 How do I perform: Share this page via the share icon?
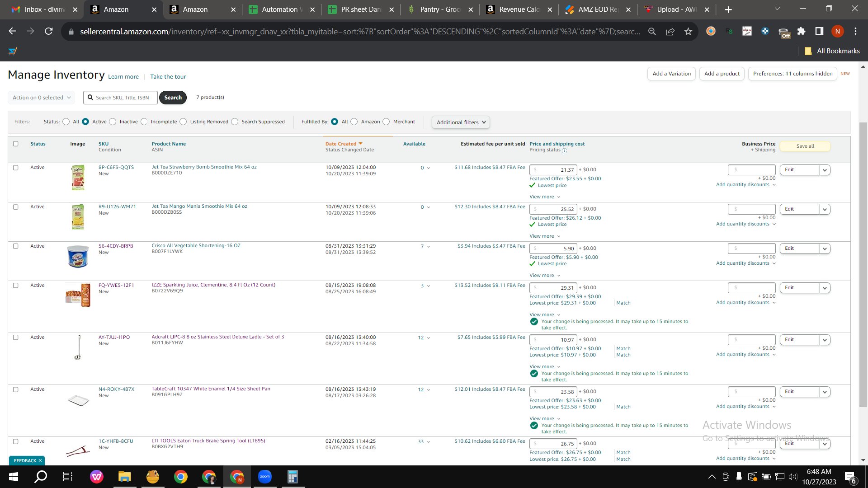(670, 31)
